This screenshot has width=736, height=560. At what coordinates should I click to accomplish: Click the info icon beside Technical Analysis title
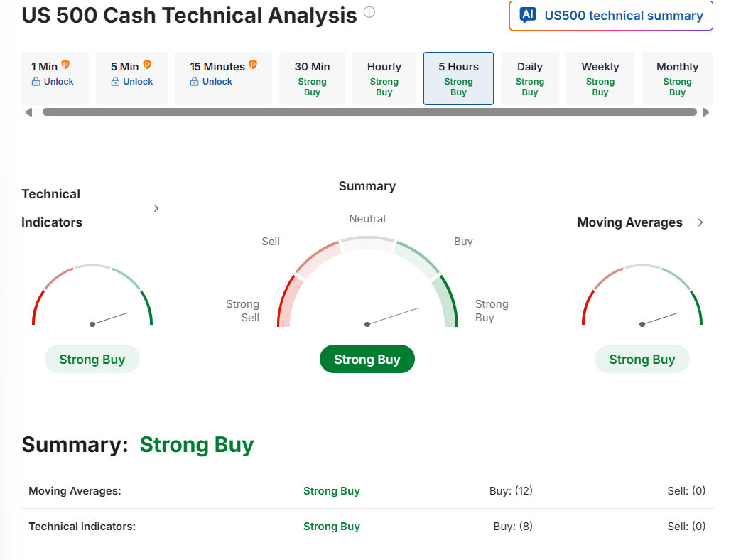tap(369, 13)
